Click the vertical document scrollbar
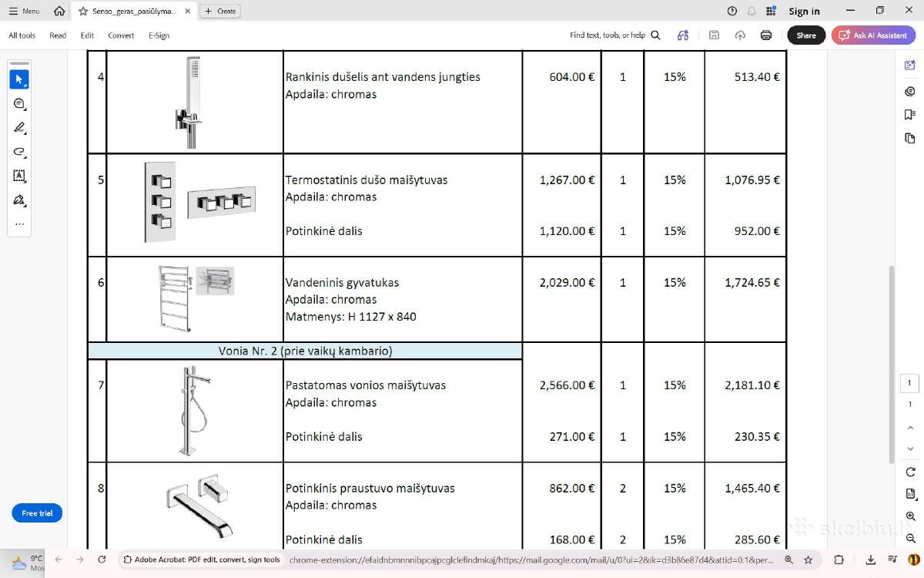924x578 pixels. [x=892, y=362]
